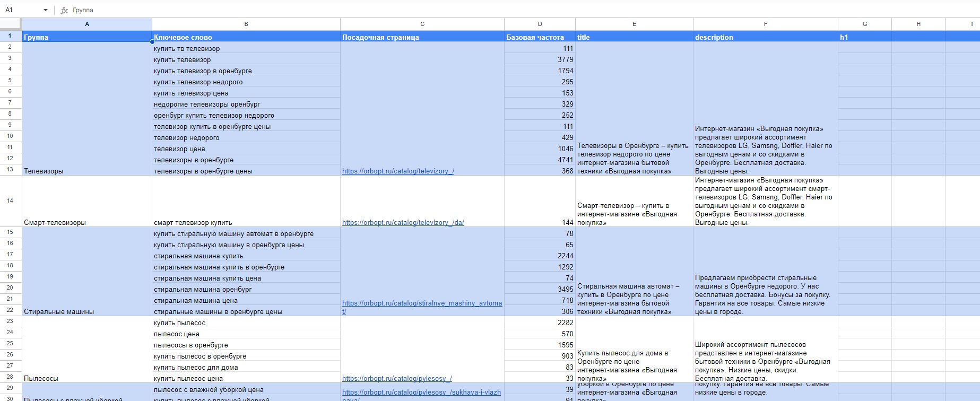Select cell оренбург купить телевизор недорого
This screenshot has width=980, height=401.
pyautogui.click(x=246, y=115)
